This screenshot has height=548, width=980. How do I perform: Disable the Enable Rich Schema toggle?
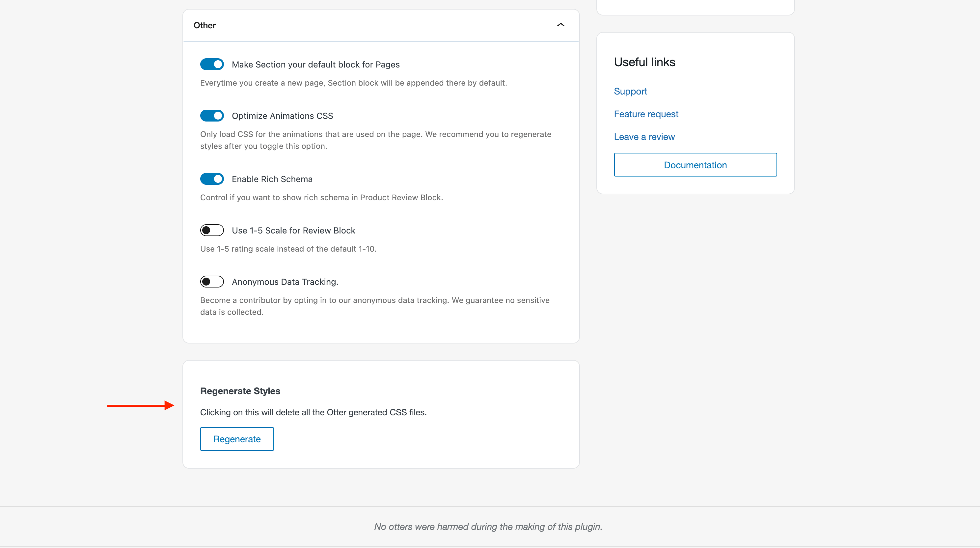(212, 179)
